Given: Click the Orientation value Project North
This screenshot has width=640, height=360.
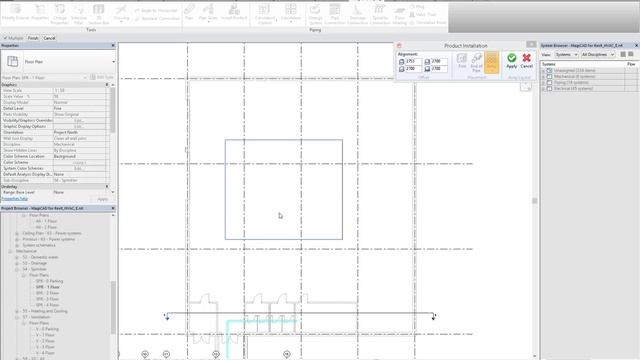Looking at the screenshot, I should click(x=80, y=133).
